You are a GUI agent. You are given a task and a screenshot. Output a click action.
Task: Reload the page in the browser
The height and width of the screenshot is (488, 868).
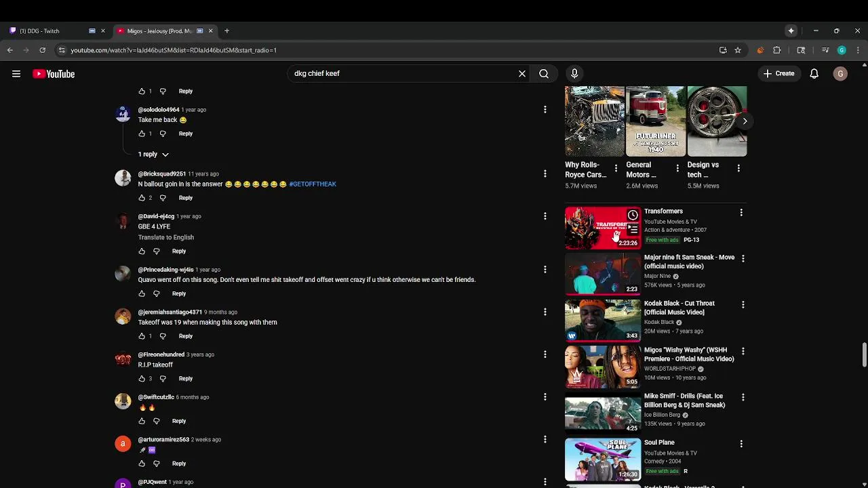42,50
